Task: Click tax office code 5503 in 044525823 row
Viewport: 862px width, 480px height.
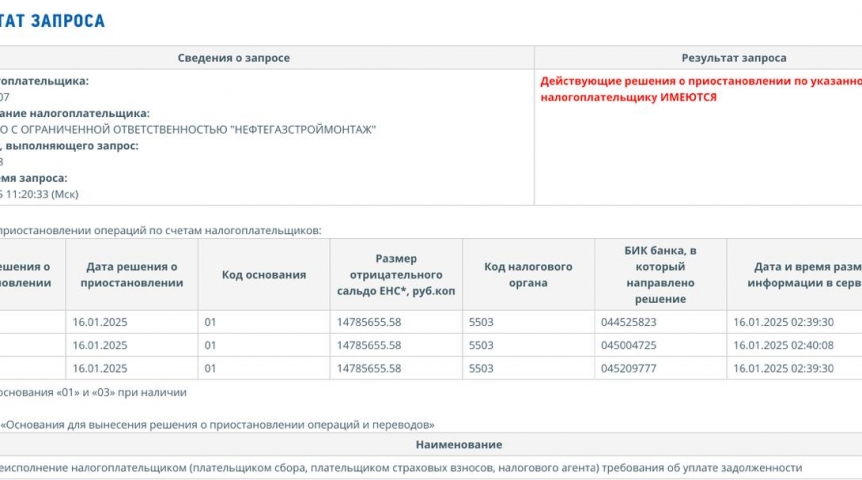Action: pyautogui.click(x=481, y=322)
